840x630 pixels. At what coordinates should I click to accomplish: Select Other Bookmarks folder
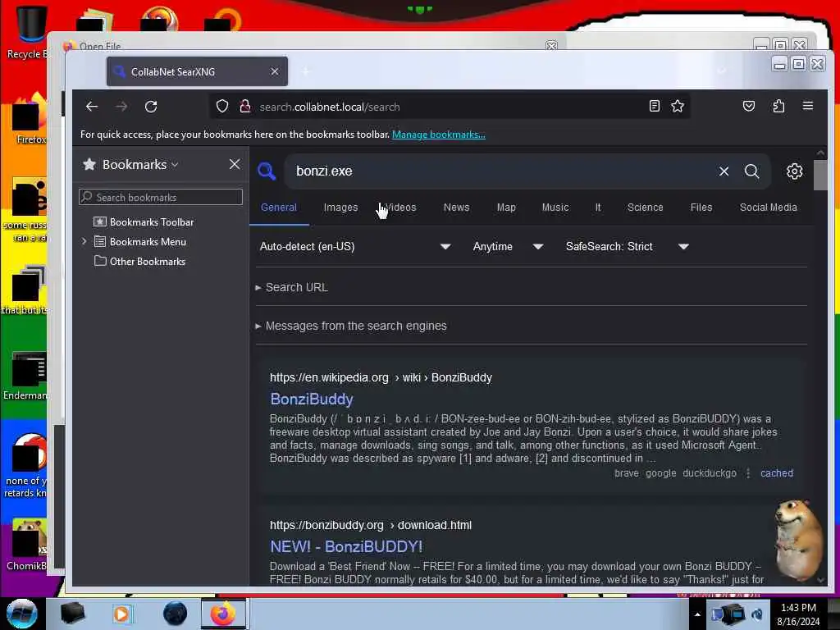pyautogui.click(x=148, y=262)
